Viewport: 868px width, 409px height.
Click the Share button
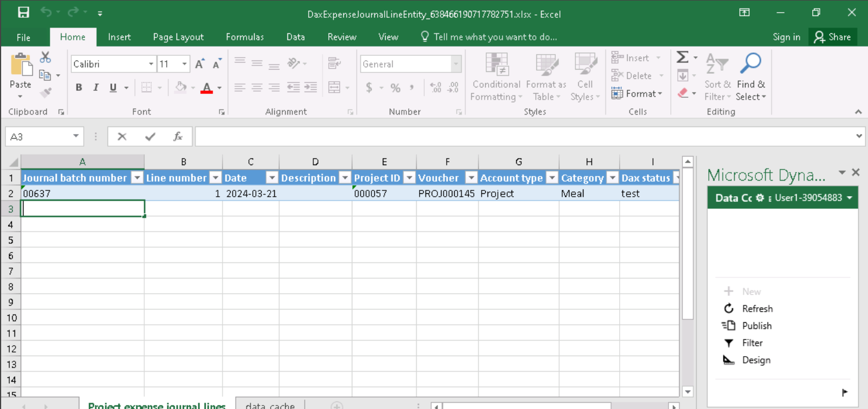832,37
